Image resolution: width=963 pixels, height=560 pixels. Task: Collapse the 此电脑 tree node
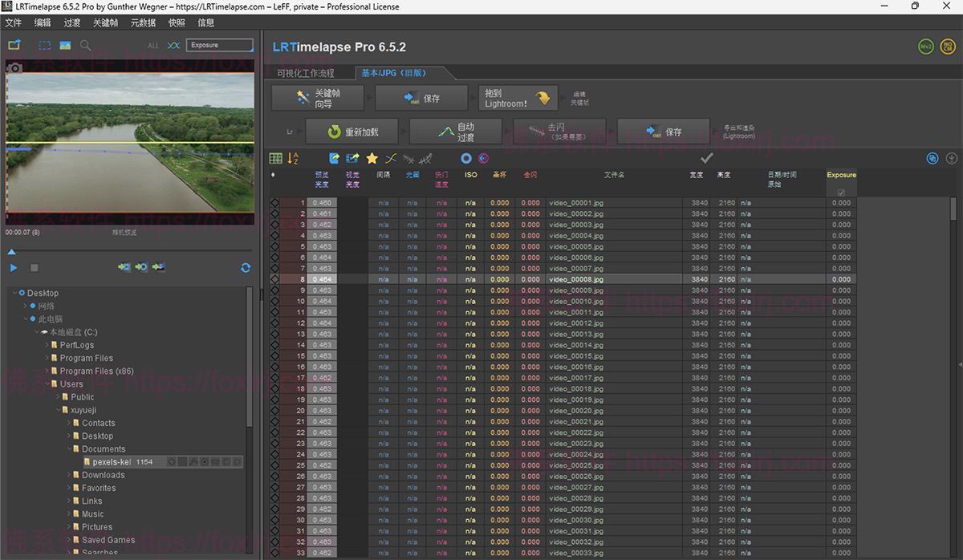coord(24,319)
